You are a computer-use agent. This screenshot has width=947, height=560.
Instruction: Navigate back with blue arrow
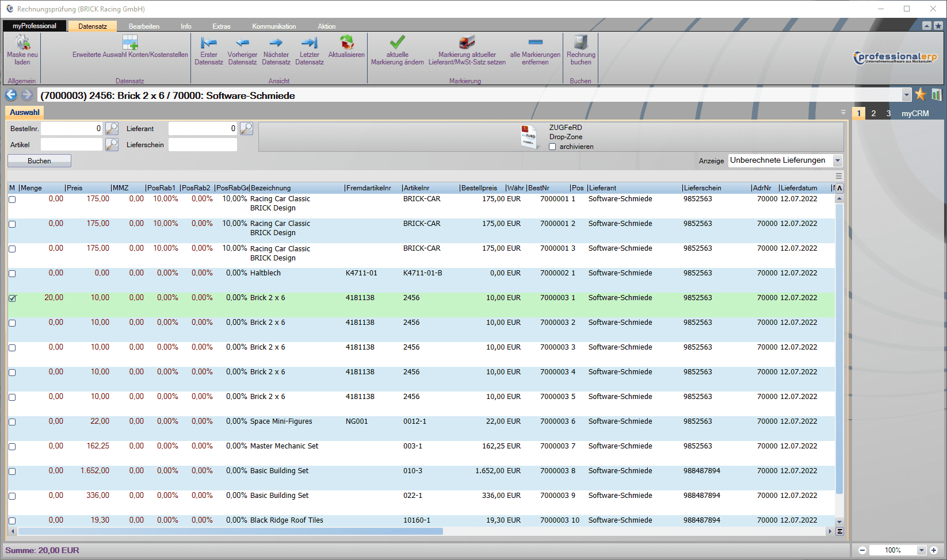pos(11,95)
